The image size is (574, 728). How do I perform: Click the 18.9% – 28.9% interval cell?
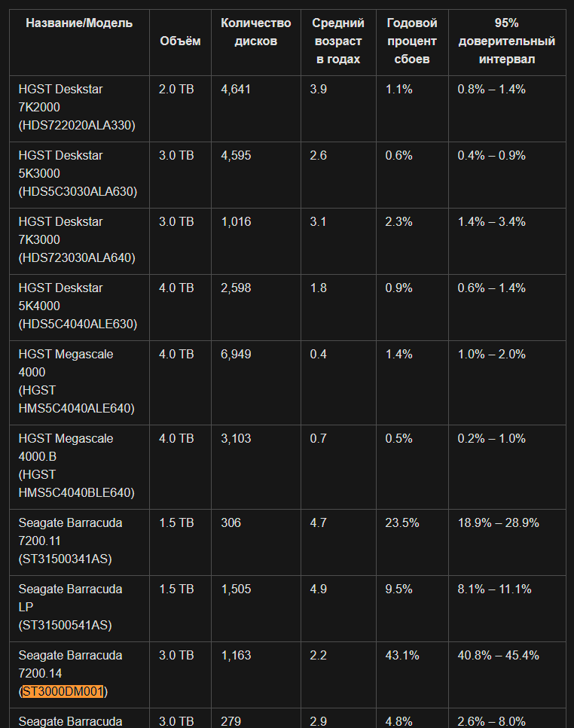[x=498, y=522]
